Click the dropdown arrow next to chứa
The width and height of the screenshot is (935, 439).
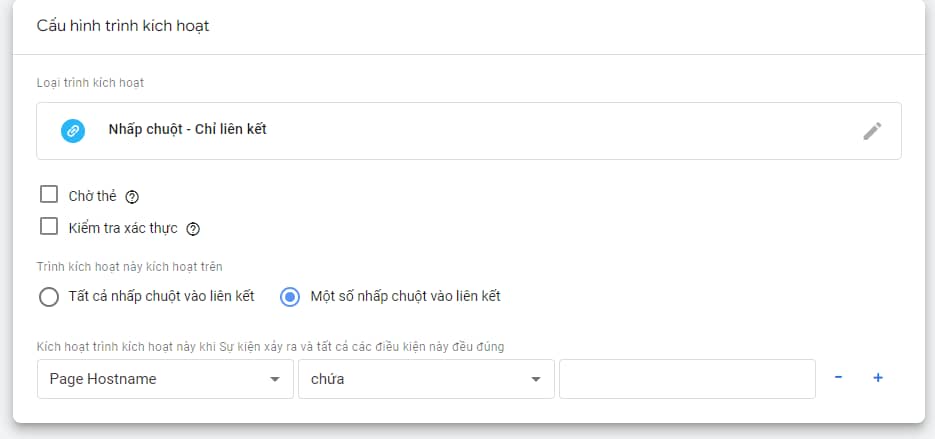coord(535,379)
